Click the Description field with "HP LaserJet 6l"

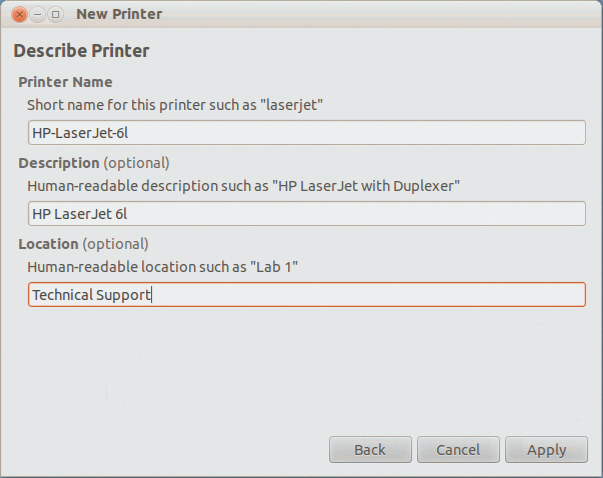pyautogui.click(x=306, y=214)
